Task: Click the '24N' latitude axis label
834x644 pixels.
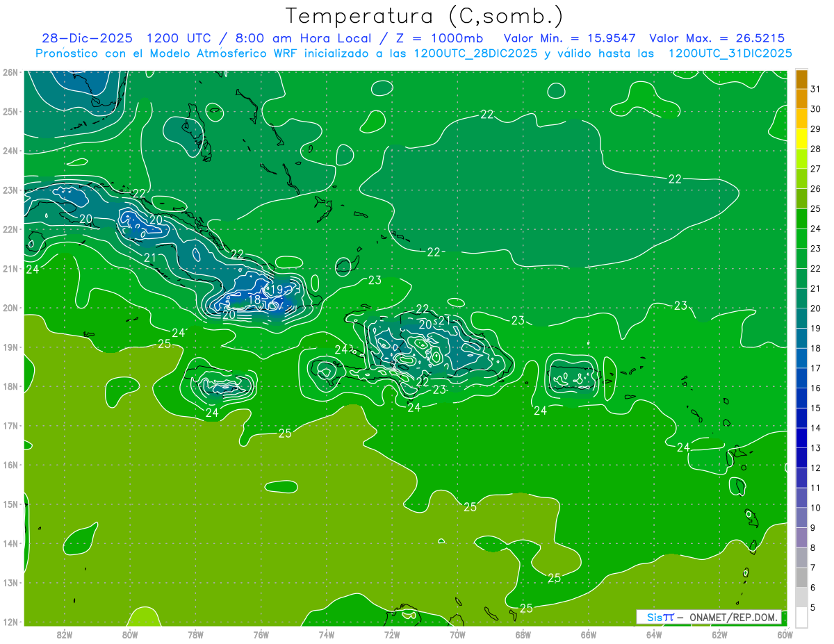Action: (10, 151)
